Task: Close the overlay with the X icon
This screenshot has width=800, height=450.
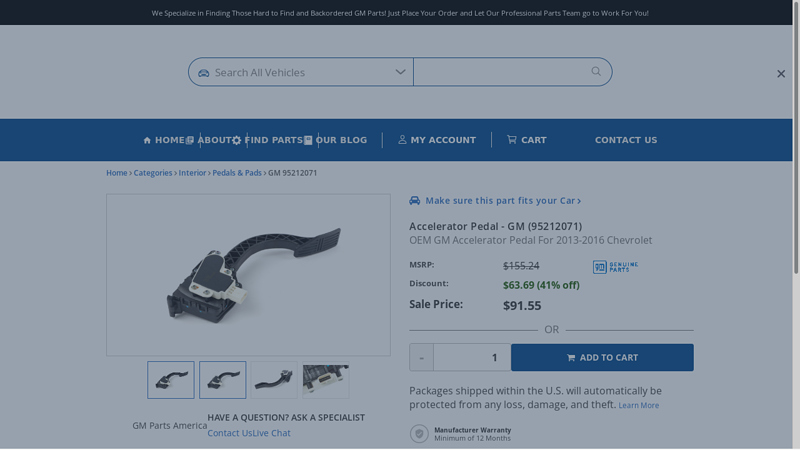Action: click(x=781, y=73)
